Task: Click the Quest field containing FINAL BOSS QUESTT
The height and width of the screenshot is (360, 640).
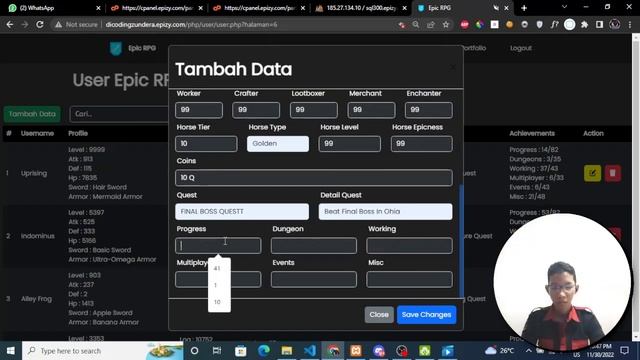Action: (242, 211)
